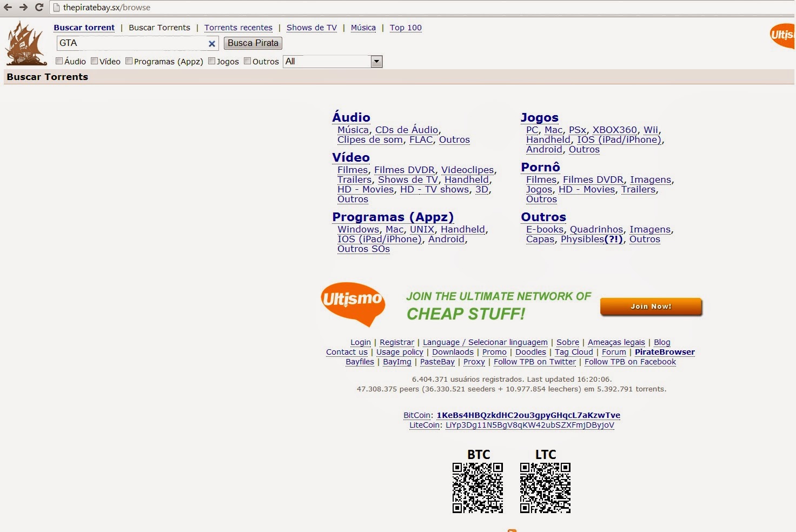Check the Vídeo checkbox
The height and width of the screenshot is (532, 796).
pyautogui.click(x=95, y=61)
